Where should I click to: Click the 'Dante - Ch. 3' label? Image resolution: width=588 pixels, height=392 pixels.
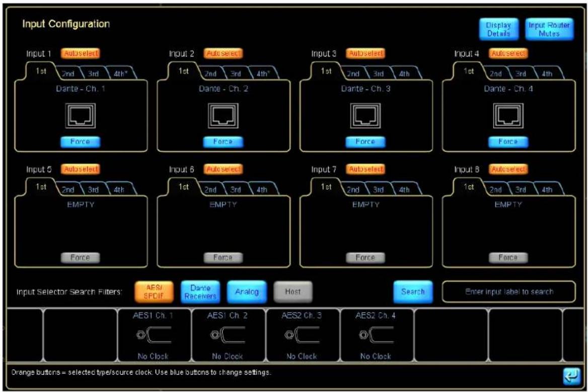coord(365,89)
